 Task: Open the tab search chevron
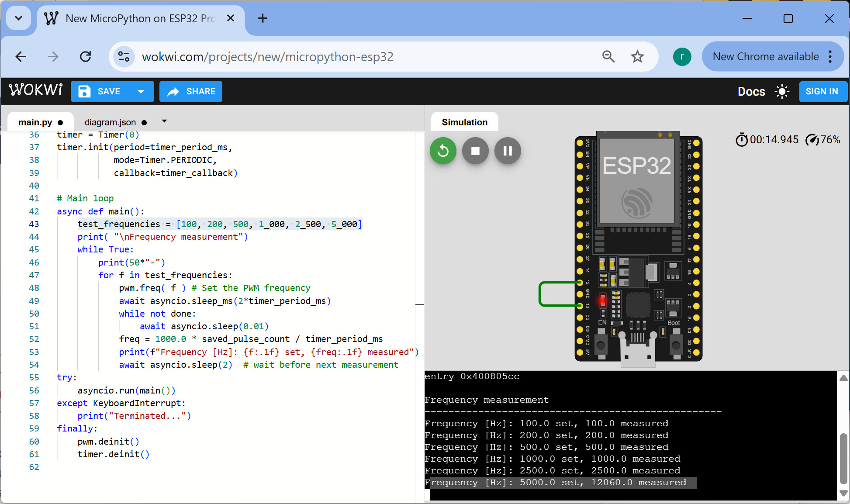(x=18, y=18)
